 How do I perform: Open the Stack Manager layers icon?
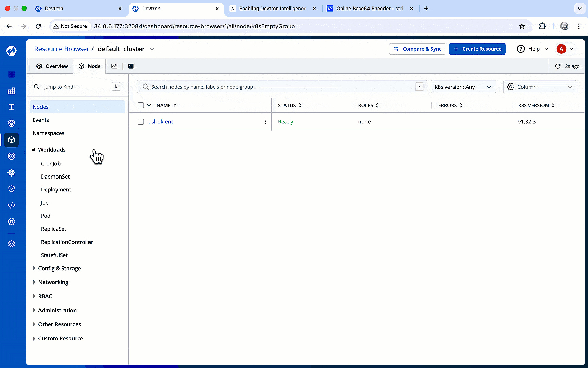click(x=11, y=243)
